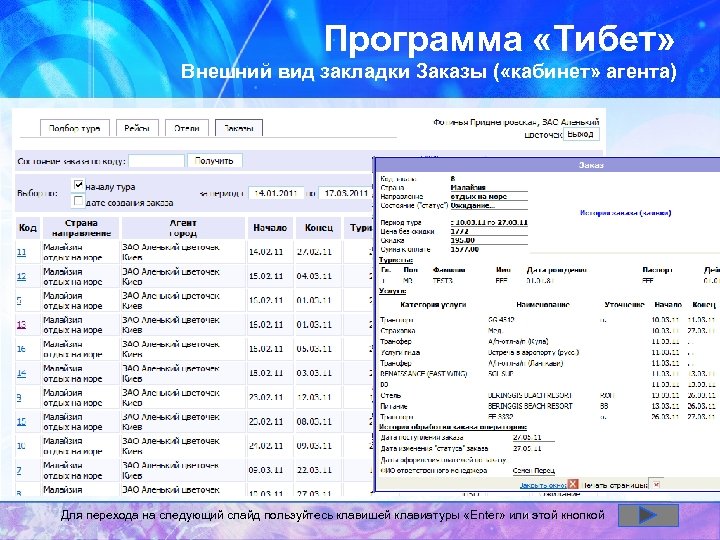Click the Страховка service row
The width and height of the screenshot is (720, 540).
[547, 331]
